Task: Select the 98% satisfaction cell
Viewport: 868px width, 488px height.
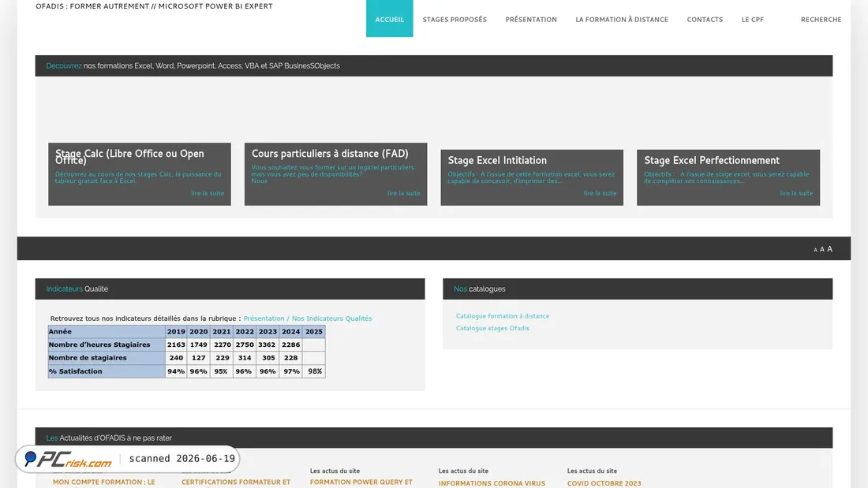Action: (x=314, y=371)
